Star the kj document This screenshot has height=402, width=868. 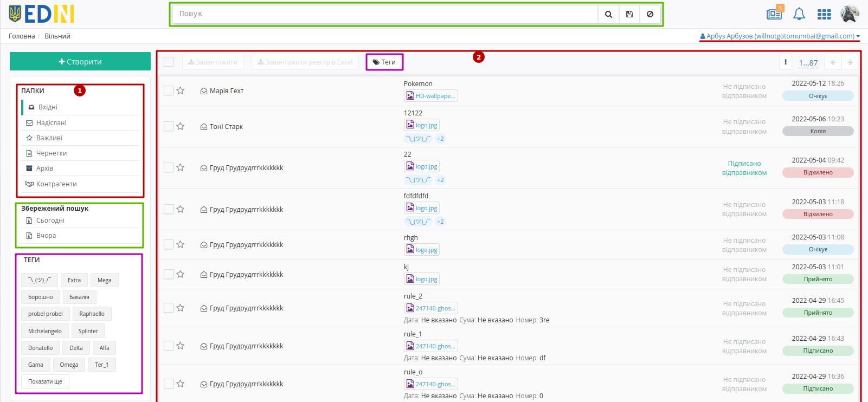[x=181, y=274]
